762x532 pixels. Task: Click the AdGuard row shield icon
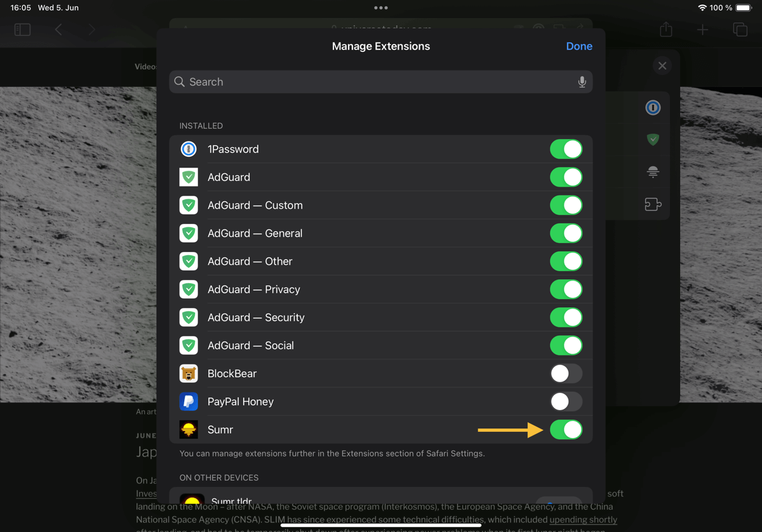click(x=189, y=177)
